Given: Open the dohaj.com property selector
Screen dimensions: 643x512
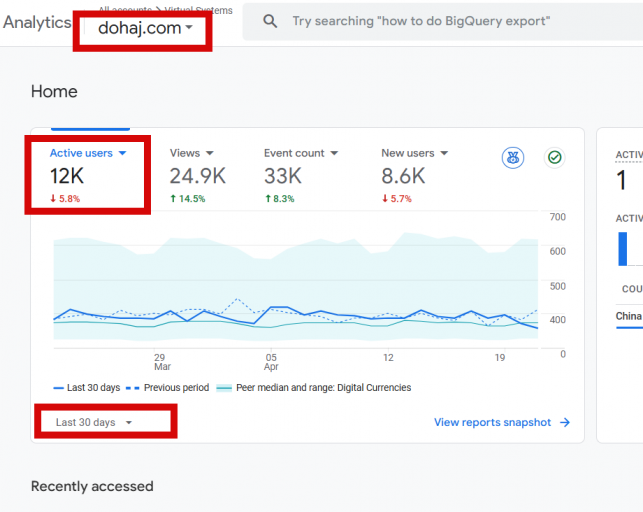Looking at the screenshot, I should (146, 28).
